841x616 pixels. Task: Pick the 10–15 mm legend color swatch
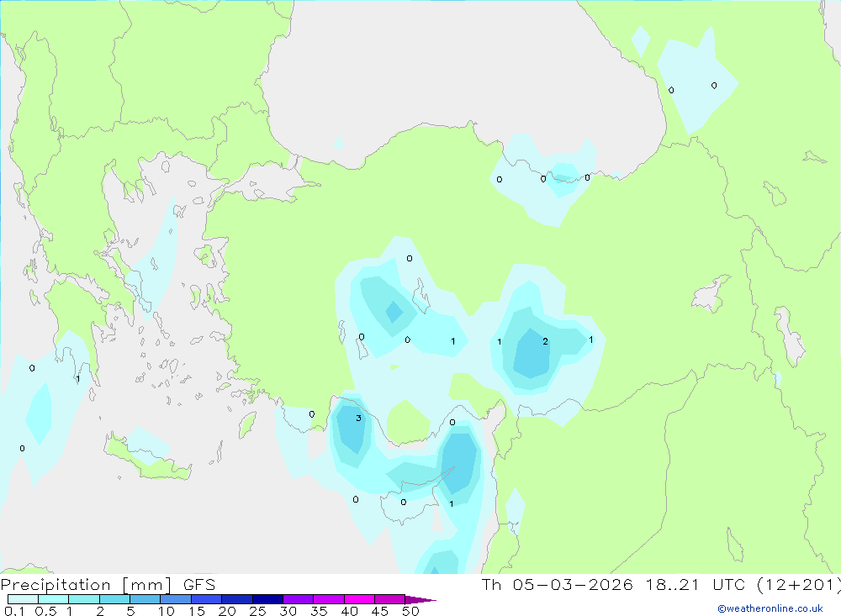176,599
